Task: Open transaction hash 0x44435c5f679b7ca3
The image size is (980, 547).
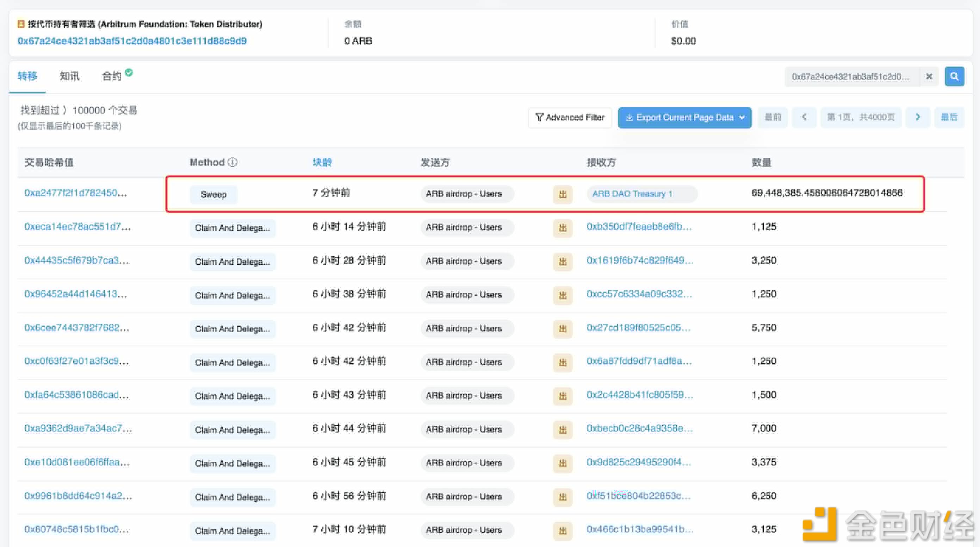Action: 76,260
